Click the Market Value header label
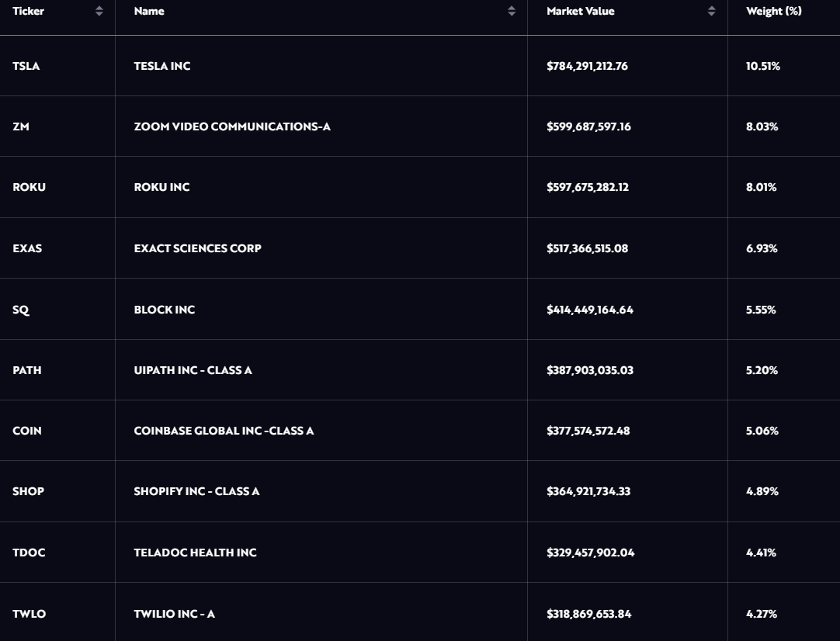840x641 pixels. pos(580,12)
